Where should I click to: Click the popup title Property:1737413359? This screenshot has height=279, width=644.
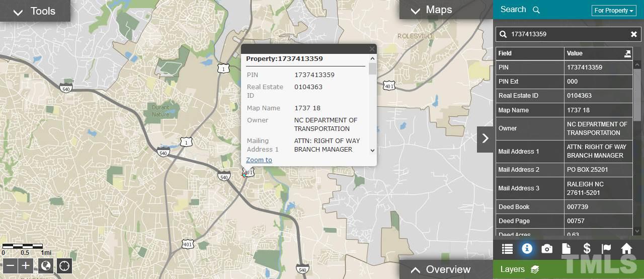(x=284, y=59)
